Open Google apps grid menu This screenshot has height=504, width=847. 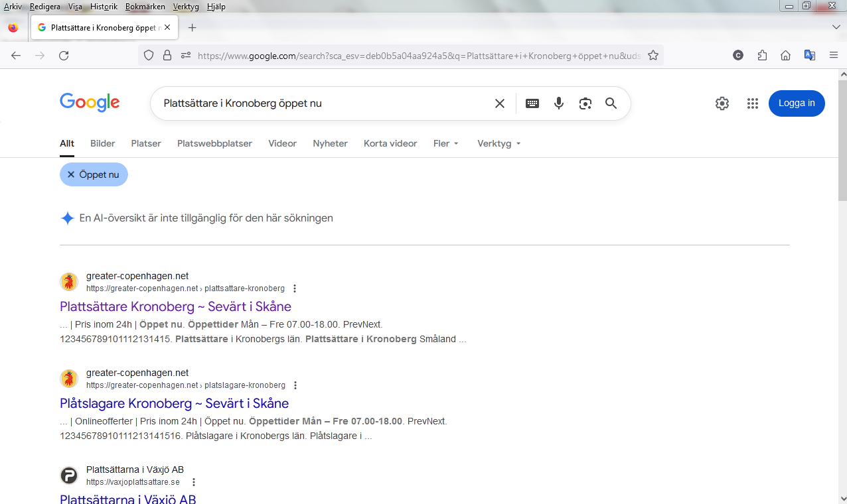pos(752,103)
